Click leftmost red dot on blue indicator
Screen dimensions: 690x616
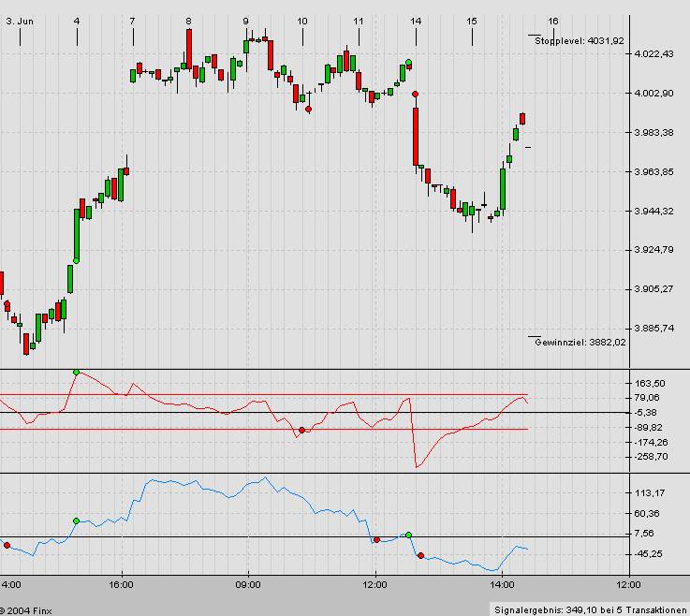pyautogui.click(x=7, y=545)
